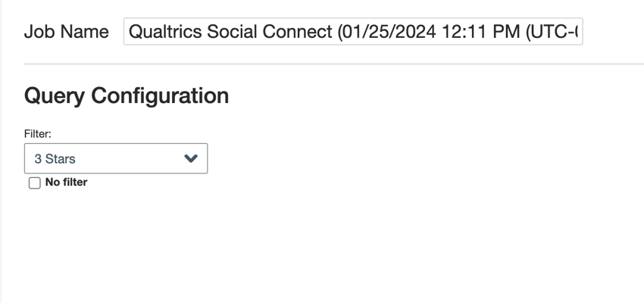The height and width of the screenshot is (303, 644).
Task: Click the "Query Configuration" heading
Action: point(127,95)
